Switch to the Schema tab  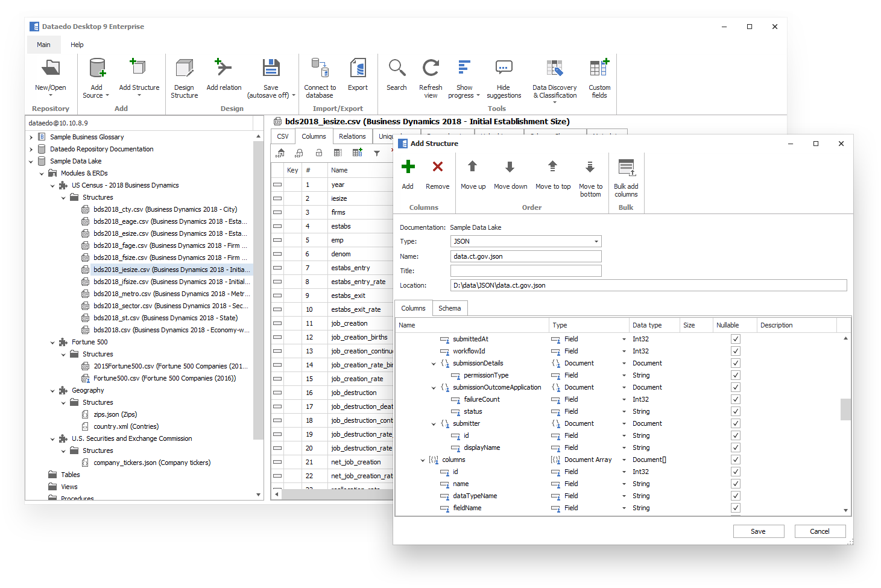pos(449,308)
